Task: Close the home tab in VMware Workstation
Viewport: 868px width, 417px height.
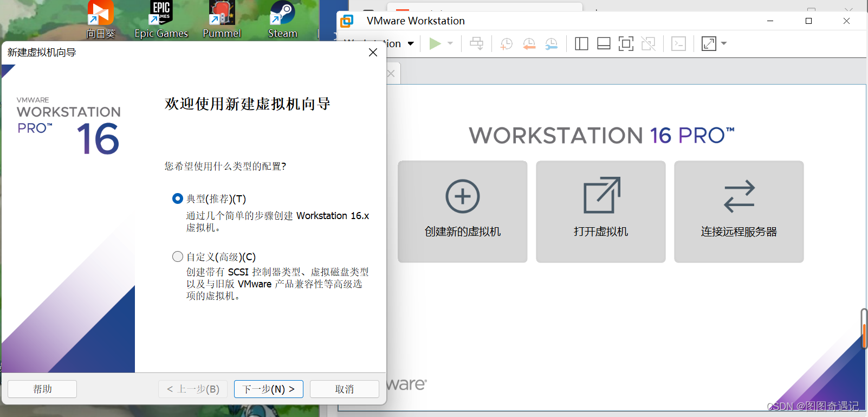Action: 391,73
